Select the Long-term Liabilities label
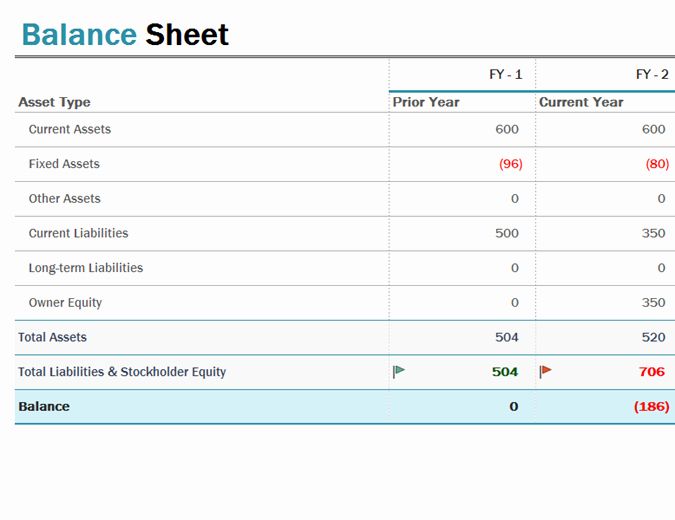This screenshot has width=675, height=520. coord(85,268)
